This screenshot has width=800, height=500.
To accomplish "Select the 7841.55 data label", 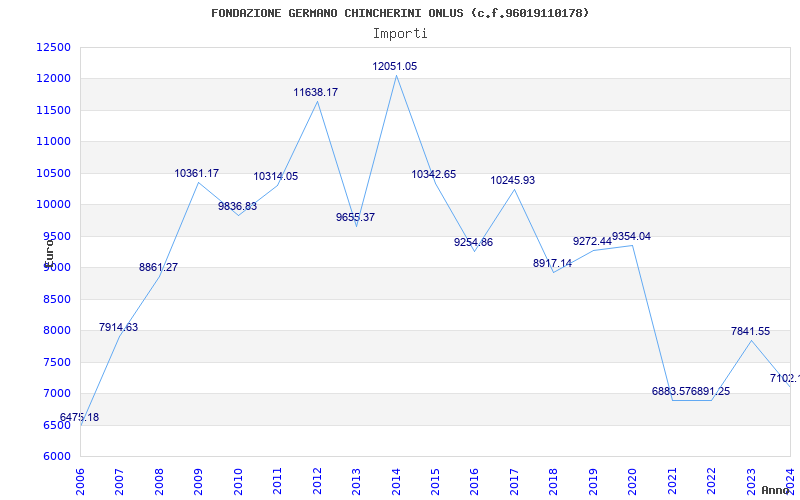I will point(751,332).
